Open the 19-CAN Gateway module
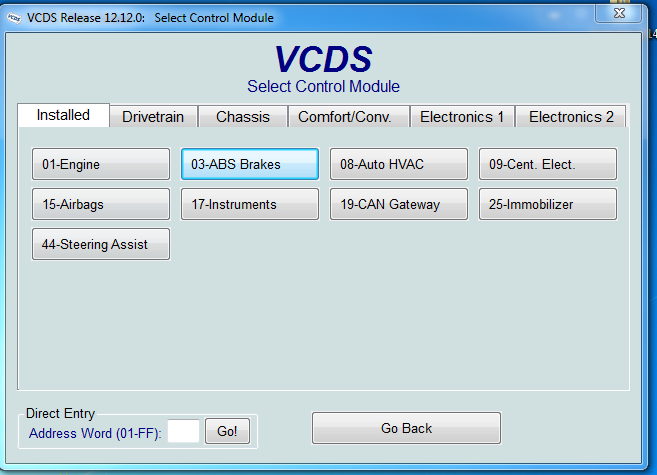The width and height of the screenshot is (657, 475). tap(399, 204)
